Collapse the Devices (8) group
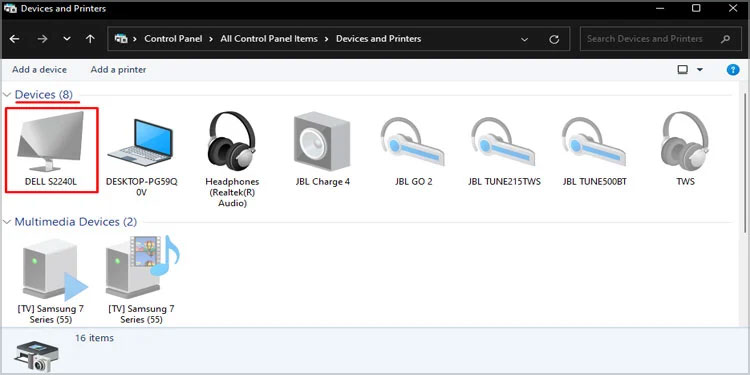 7,95
